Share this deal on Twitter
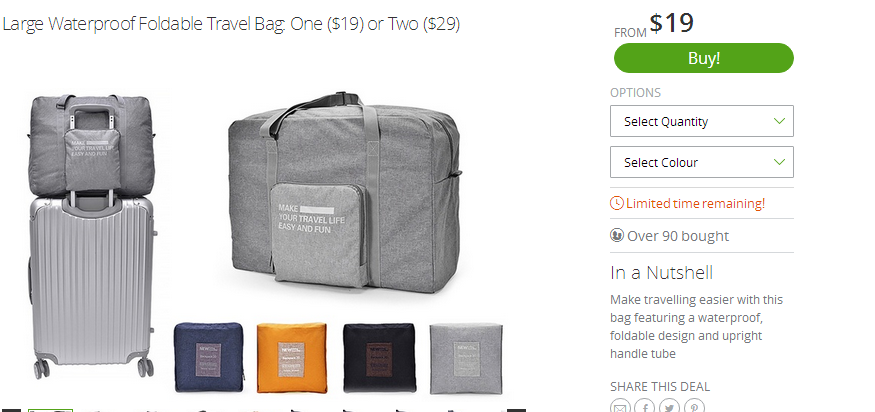This screenshot has height=412, width=875. coord(669,406)
